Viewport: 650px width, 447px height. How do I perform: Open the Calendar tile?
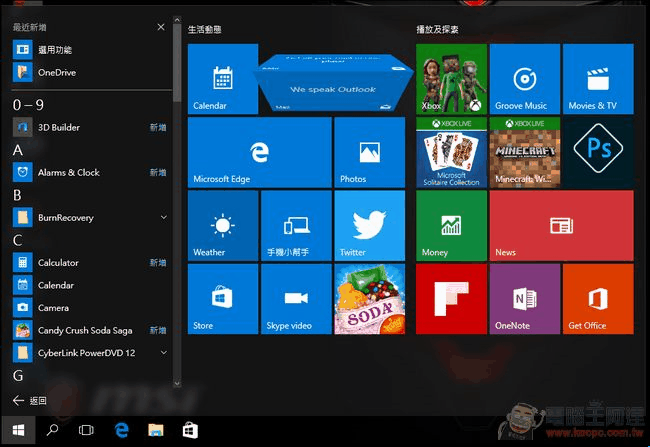click(x=222, y=79)
